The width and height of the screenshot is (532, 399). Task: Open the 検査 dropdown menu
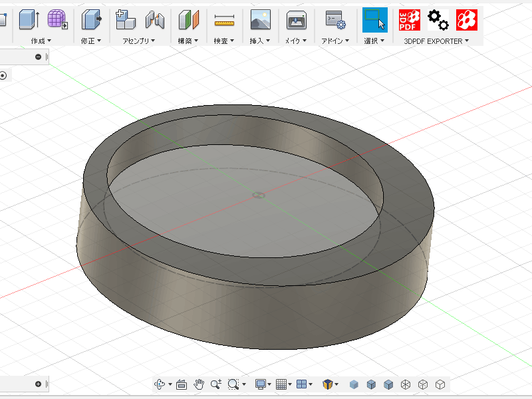224,41
